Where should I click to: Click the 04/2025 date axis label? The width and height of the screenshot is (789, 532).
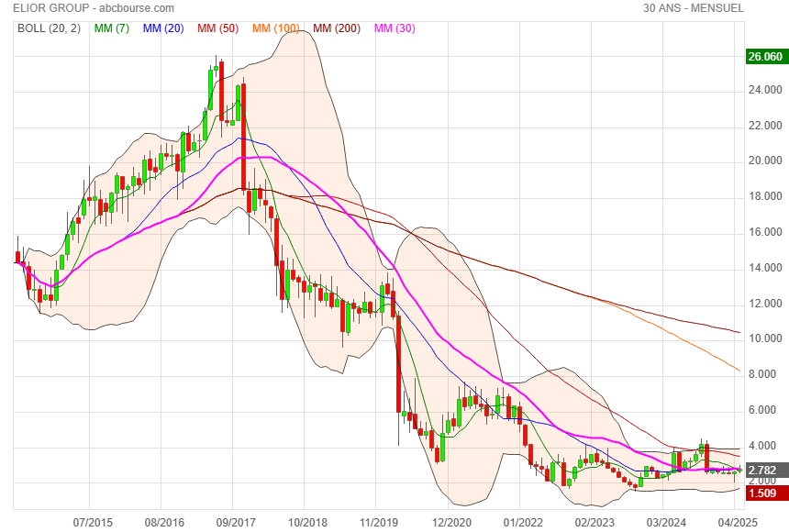tap(738, 523)
